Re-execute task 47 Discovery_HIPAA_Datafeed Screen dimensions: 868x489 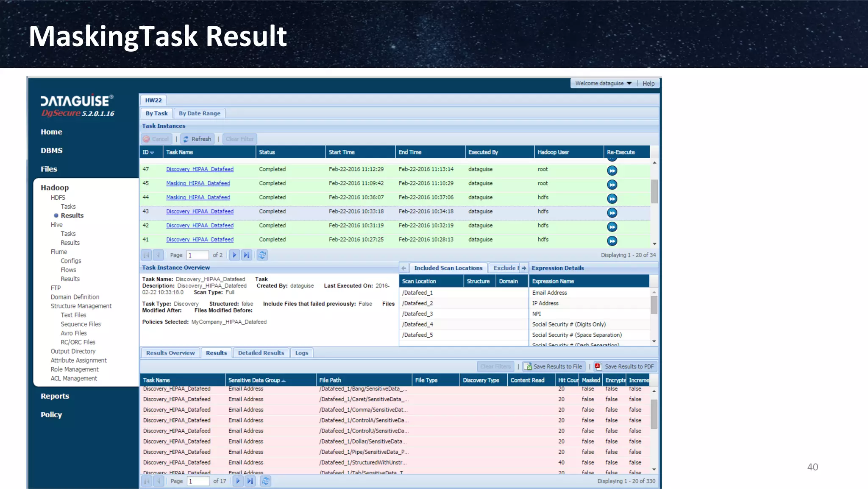point(612,170)
